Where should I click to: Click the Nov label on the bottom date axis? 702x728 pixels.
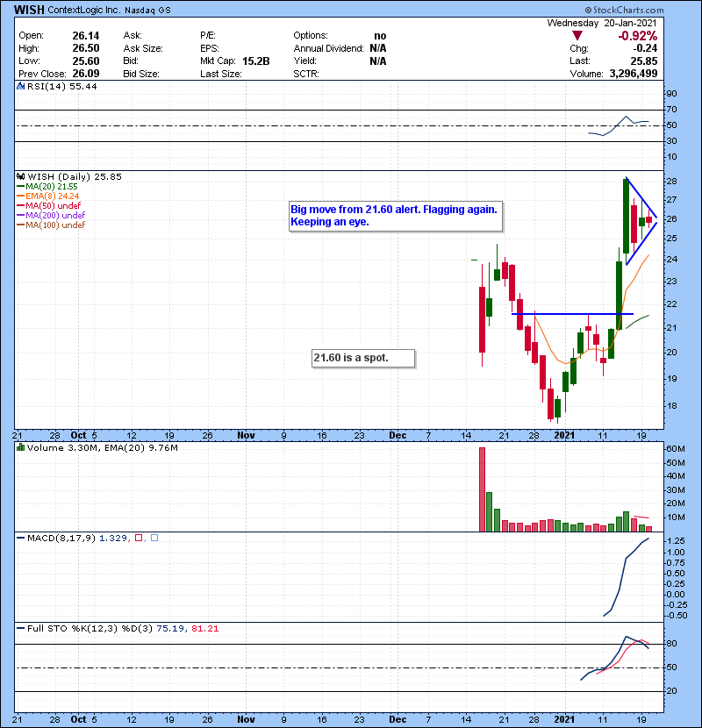click(x=246, y=719)
